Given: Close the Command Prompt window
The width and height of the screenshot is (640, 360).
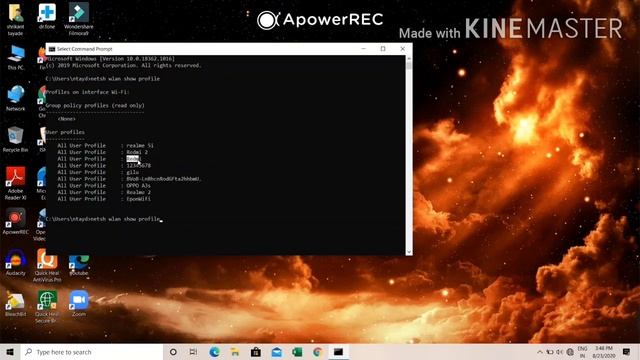Looking at the screenshot, I should (x=402, y=49).
